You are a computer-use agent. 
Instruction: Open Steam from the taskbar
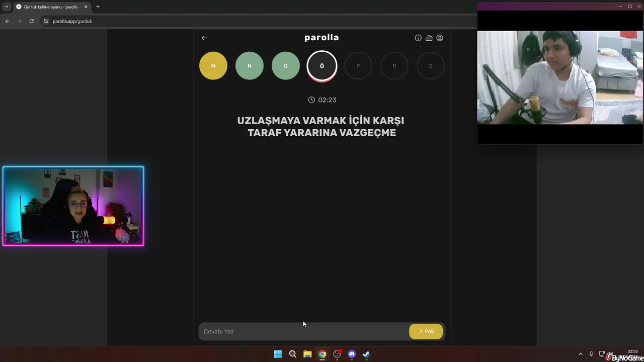(x=366, y=354)
